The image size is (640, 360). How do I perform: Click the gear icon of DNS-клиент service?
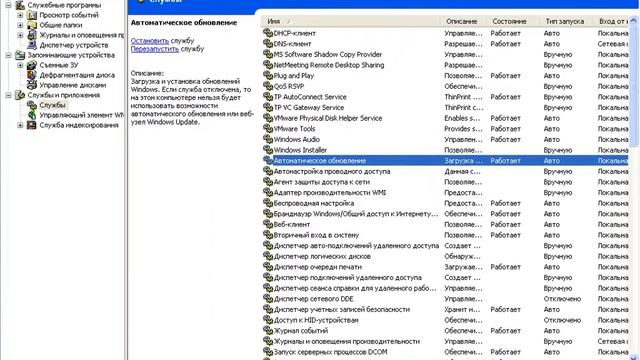pyautogui.click(x=268, y=44)
